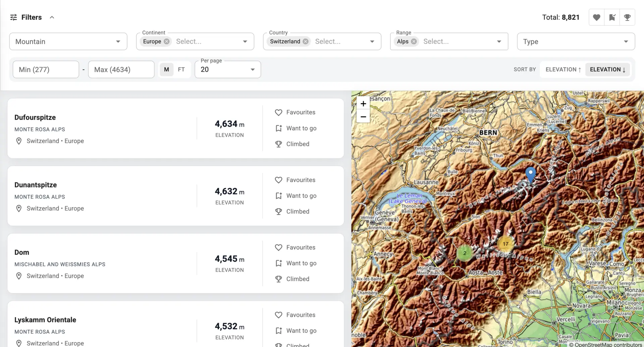Mark Dom as Want to go
The width and height of the screenshot is (644, 347).
[x=296, y=263]
